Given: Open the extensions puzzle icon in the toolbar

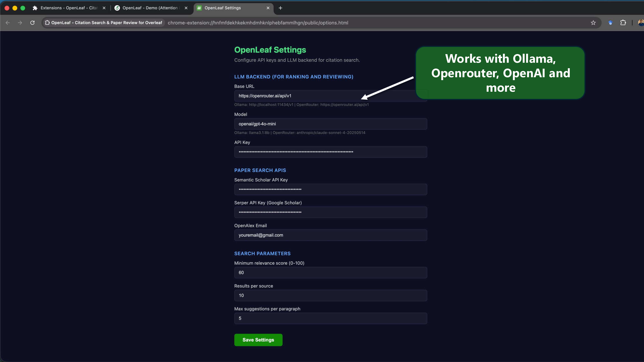Looking at the screenshot, I should [623, 23].
